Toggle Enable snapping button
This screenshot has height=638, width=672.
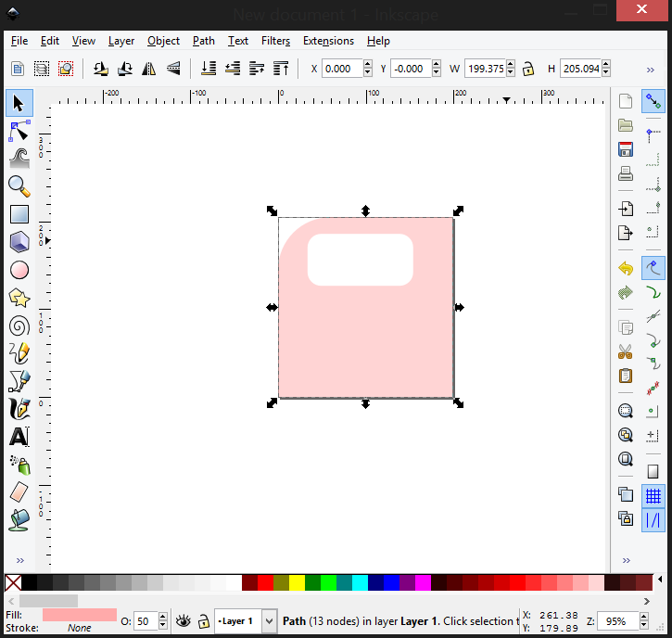click(x=653, y=101)
